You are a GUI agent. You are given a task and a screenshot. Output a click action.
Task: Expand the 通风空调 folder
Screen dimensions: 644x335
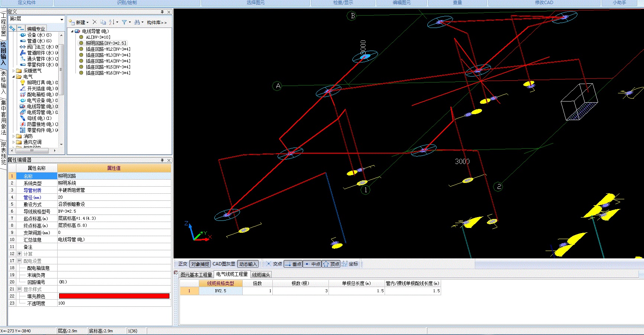point(14,142)
